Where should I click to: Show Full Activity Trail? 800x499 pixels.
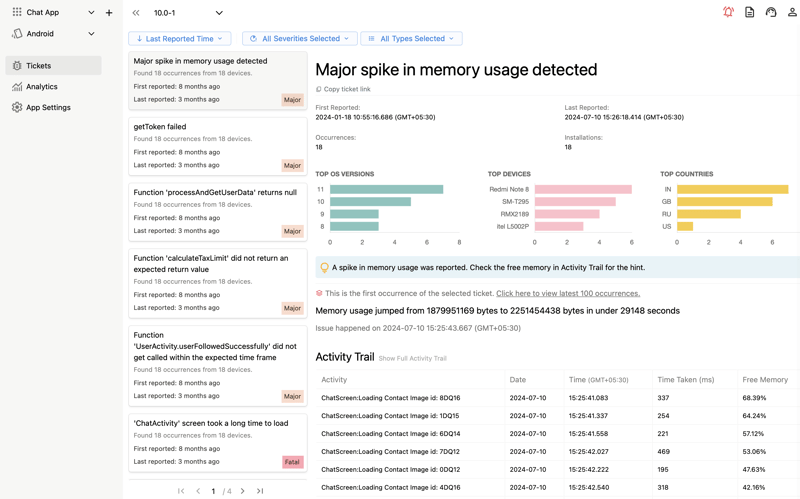[x=412, y=358]
